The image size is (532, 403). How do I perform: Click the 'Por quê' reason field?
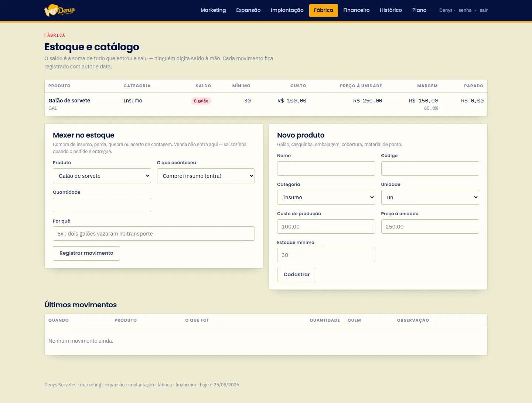click(154, 234)
